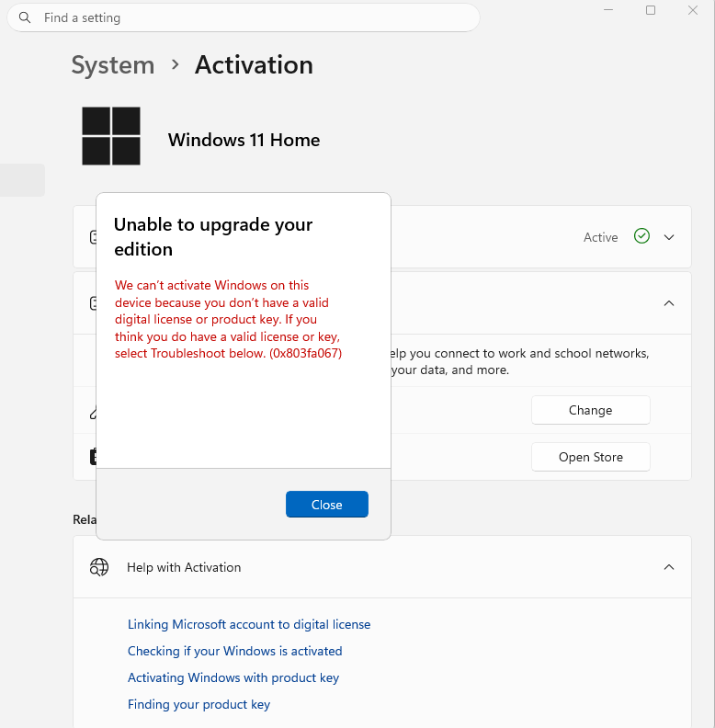The image size is (715, 728).
Task: Maximize the Settings window
Action: (651, 10)
